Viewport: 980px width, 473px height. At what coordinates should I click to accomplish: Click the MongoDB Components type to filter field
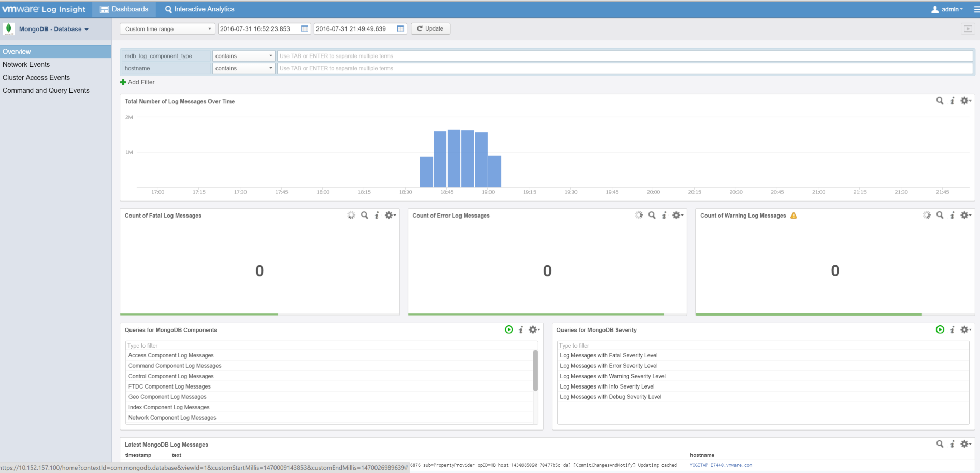[332, 346]
